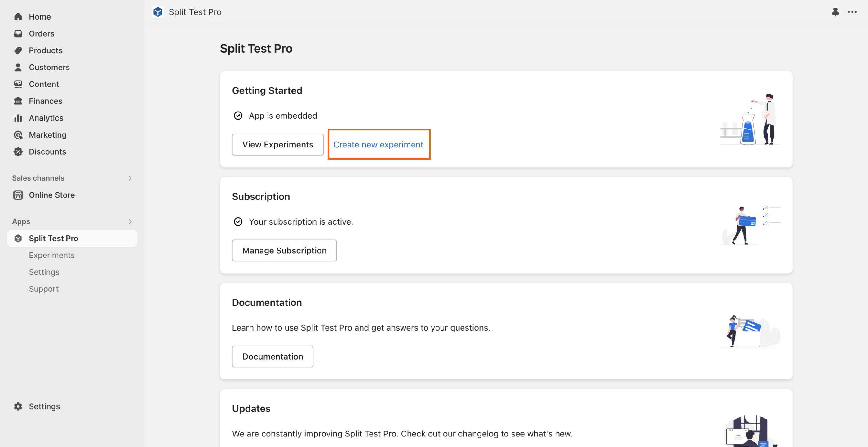Click the Online Store storefront icon
The width and height of the screenshot is (868, 447).
tap(18, 195)
